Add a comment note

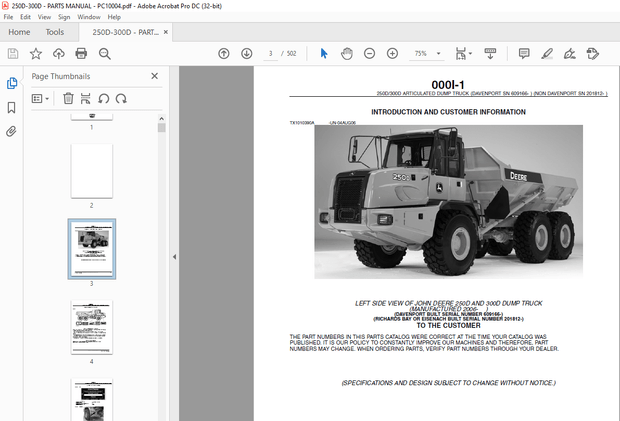coord(524,53)
